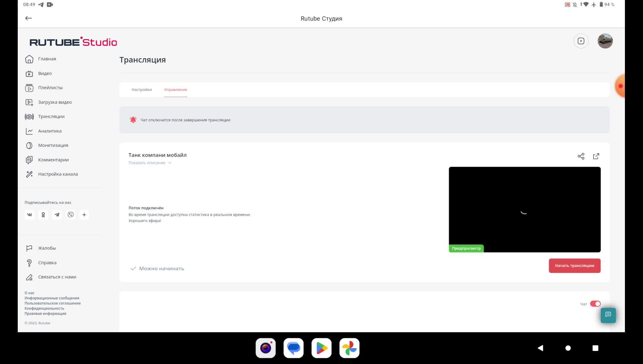The image size is (643, 364).
Task: Go back with the header arrow
Action: (28, 18)
